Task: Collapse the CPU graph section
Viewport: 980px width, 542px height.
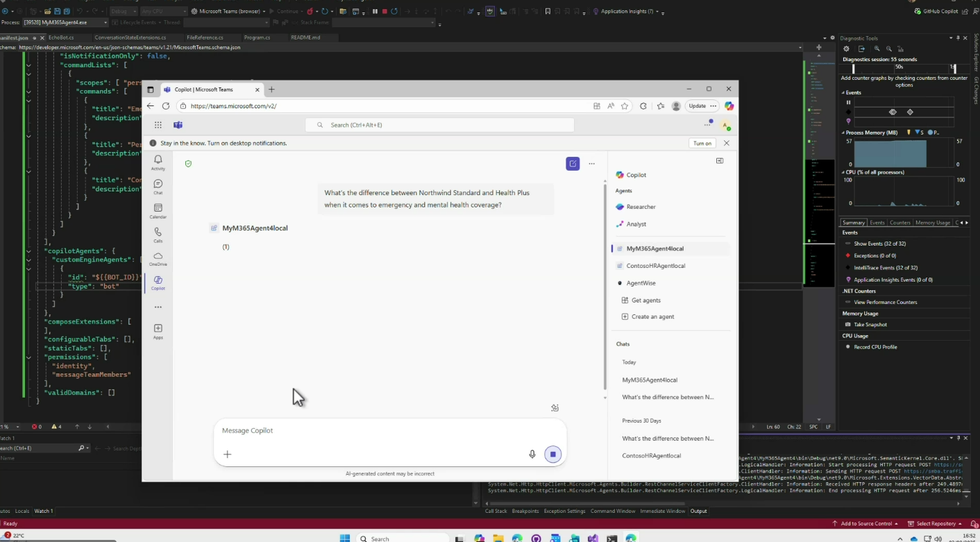Action: pyautogui.click(x=843, y=172)
